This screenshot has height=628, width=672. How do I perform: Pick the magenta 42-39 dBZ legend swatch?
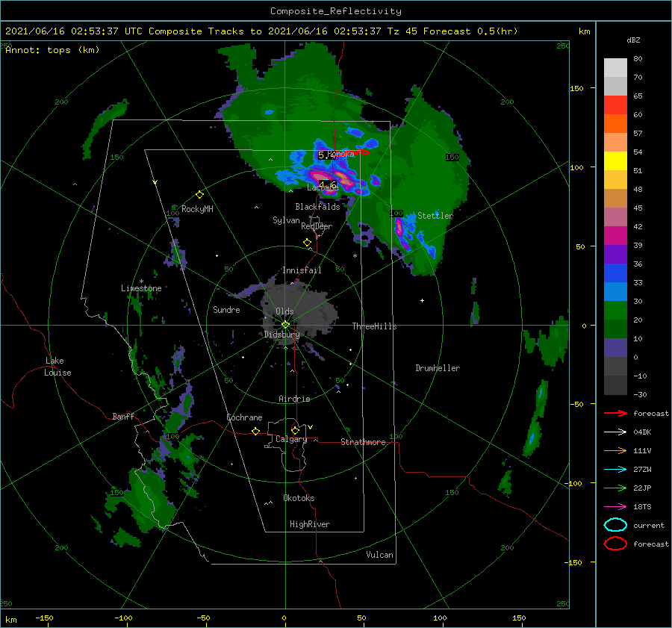615,236
